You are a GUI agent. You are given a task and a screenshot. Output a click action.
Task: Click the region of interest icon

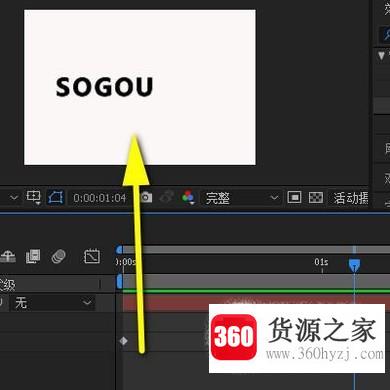pyautogui.click(x=33, y=197)
